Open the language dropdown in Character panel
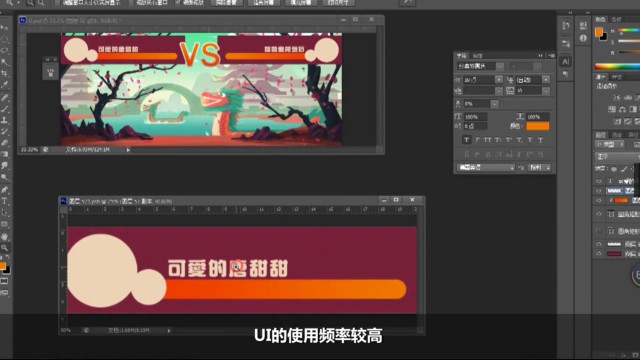 (486, 167)
